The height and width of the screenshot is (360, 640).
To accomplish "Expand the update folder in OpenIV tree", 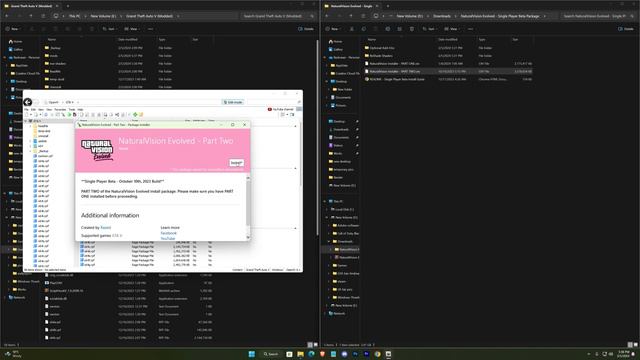I will [x=31, y=141].
